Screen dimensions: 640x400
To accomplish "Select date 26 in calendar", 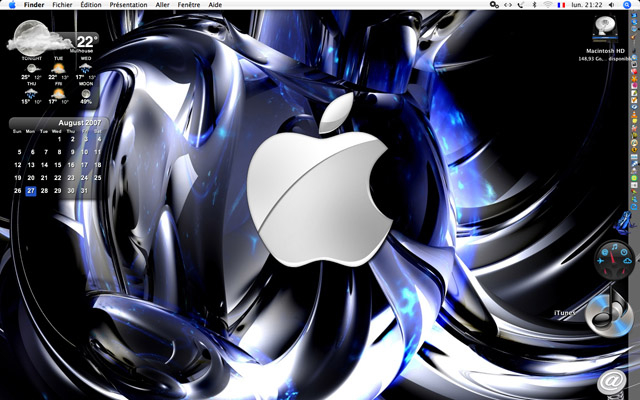I will pos(18,191).
